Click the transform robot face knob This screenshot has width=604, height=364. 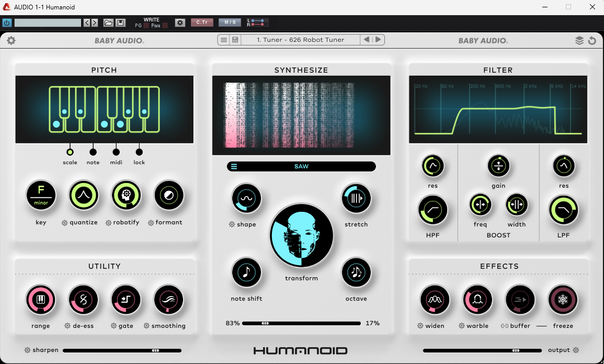click(x=301, y=236)
